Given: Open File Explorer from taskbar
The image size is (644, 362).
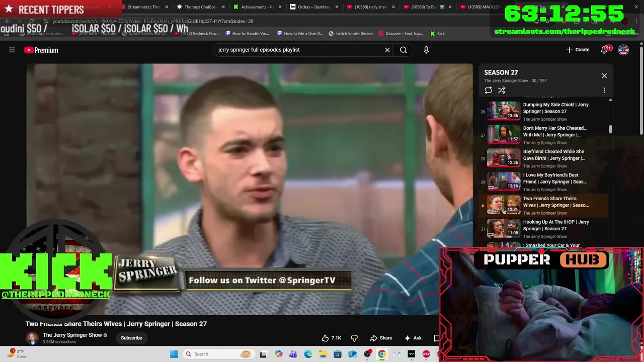Looking at the screenshot, I should pyautogui.click(x=323, y=354).
